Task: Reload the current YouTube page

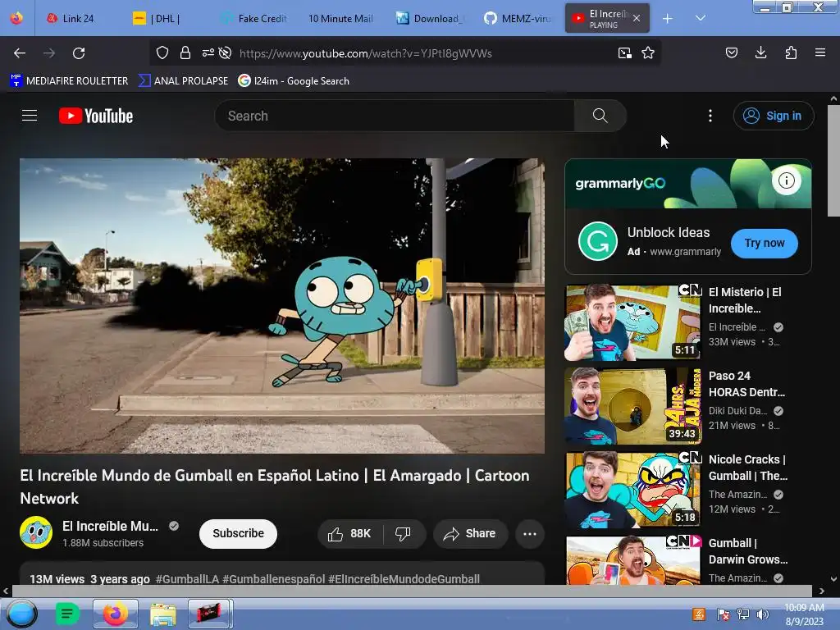Action: tap(79, 53)
